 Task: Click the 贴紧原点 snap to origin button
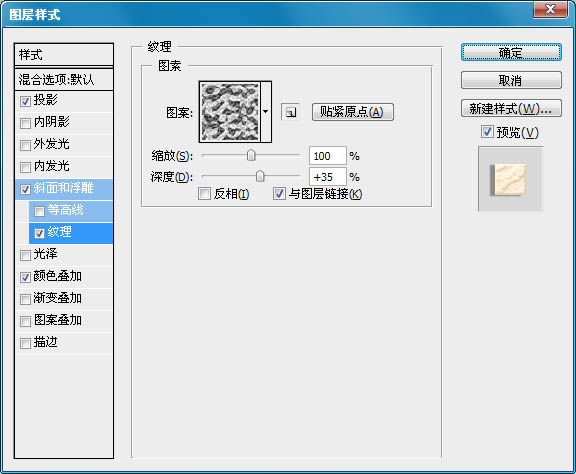click(352, 112)
